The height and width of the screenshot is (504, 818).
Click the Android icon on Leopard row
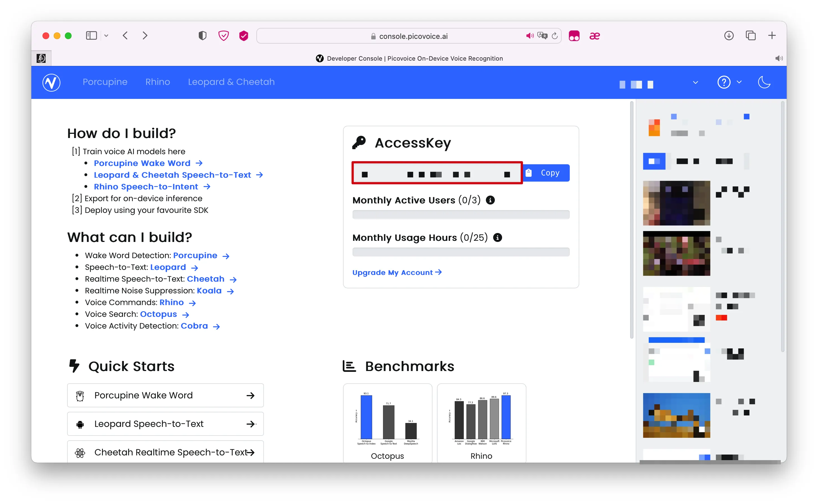point(80,424)
